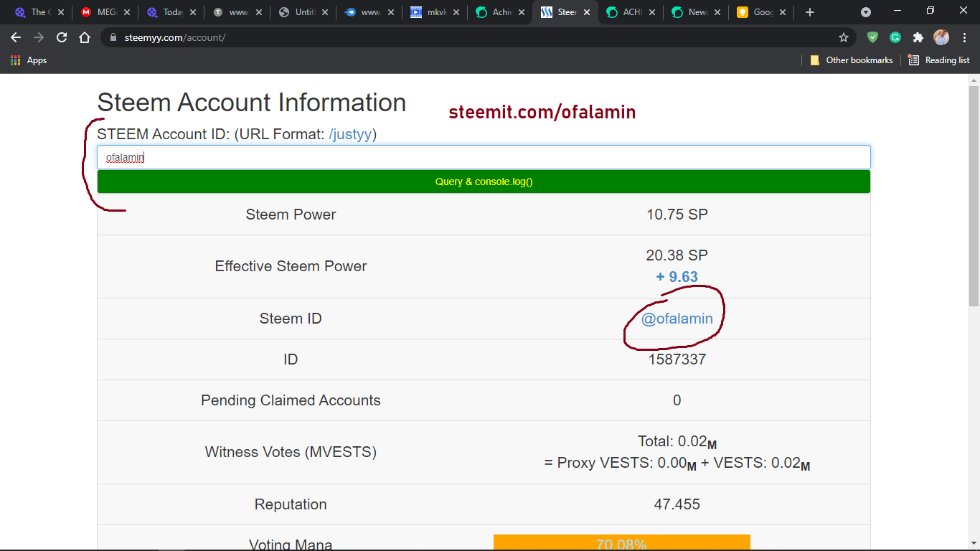Open a new browser tab

click(x=810, y=12)
